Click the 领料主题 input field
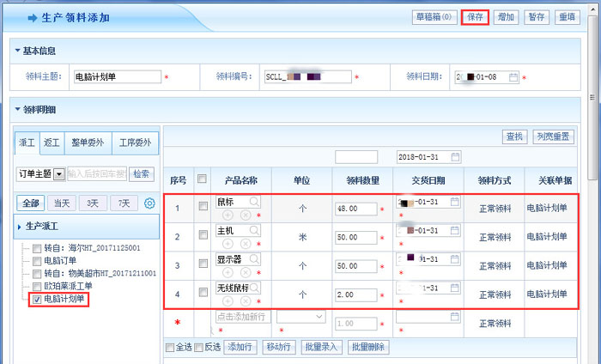The height and width of the screenshot is (364, 601). tap(118, 77)
